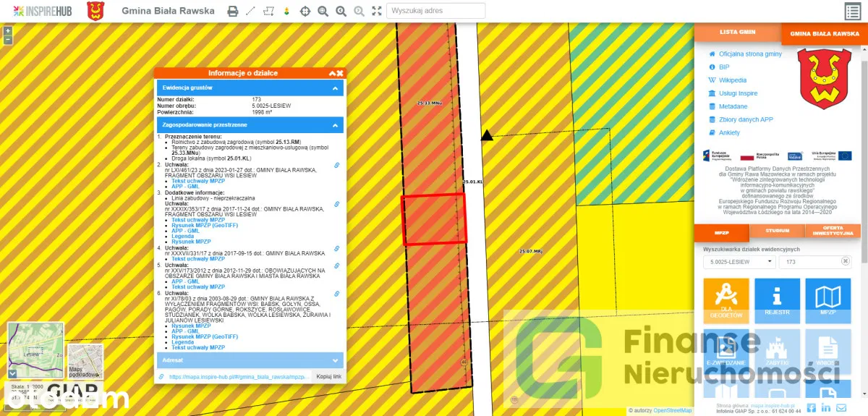The width and height of the screenshot is (868, 416).
Task: Expand the Adresat section
Action: click(335, 360)
